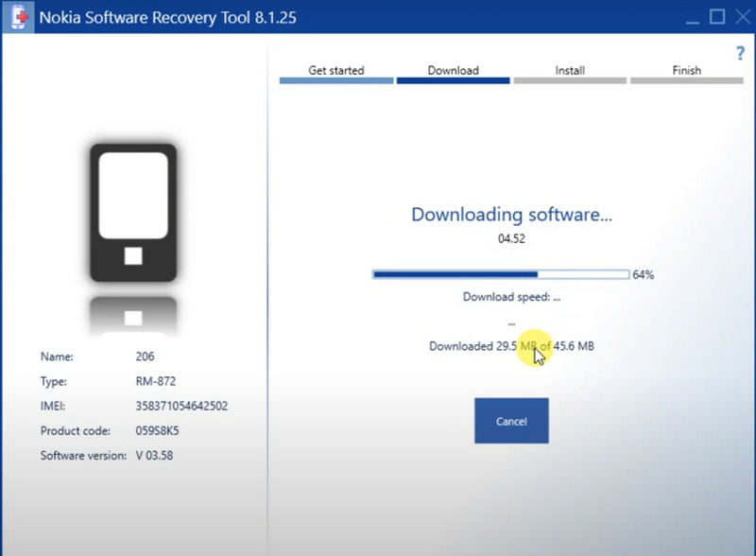Image resolution: width=756 pixels, height=556 pixels.
Task: Click the window title Nokia Software Recovery Tool 8.1.25
Action: (x=168, y=17)
